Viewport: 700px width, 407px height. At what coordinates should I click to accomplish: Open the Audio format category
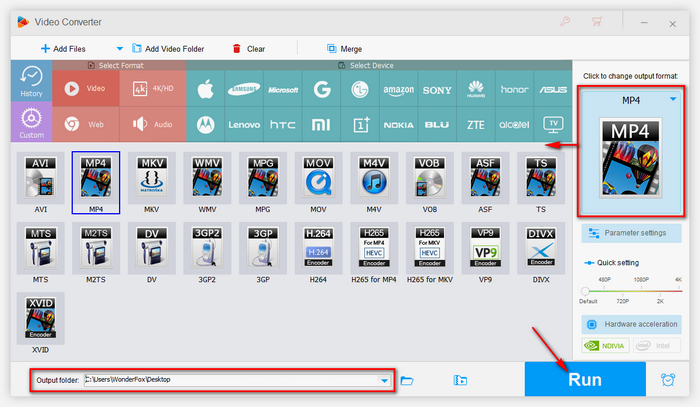tap(153, 125)
